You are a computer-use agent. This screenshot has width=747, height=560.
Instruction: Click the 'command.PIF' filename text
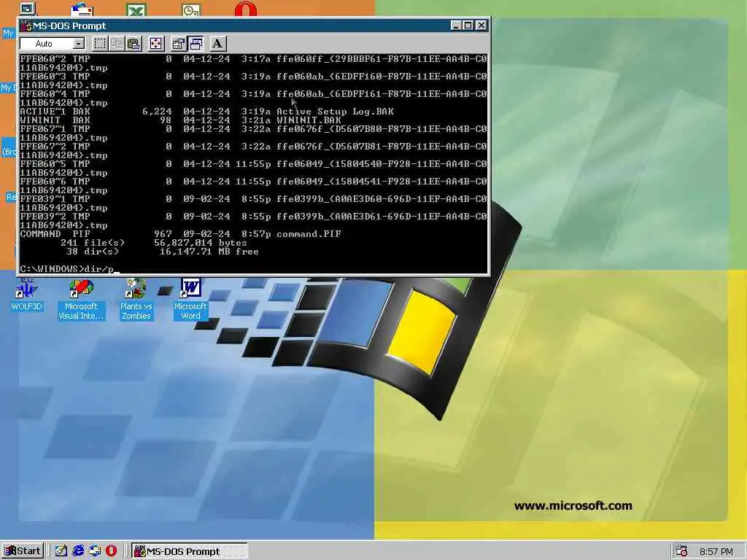(x=309, y=234)
